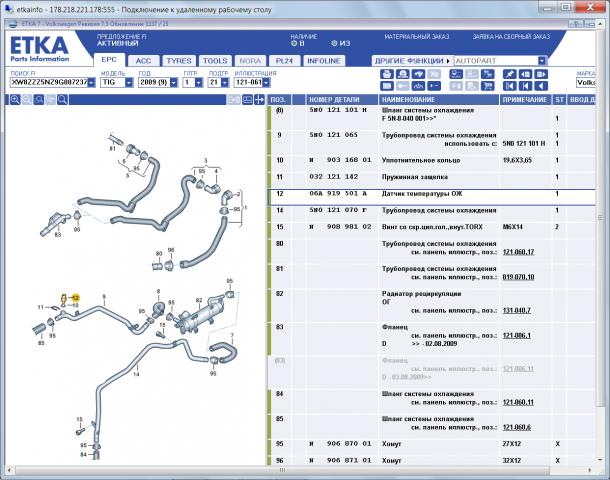This screenshot has width=610, height=480.
Task: Click the crown-shaped icon left of the key icon
Action: pos(419,86)
